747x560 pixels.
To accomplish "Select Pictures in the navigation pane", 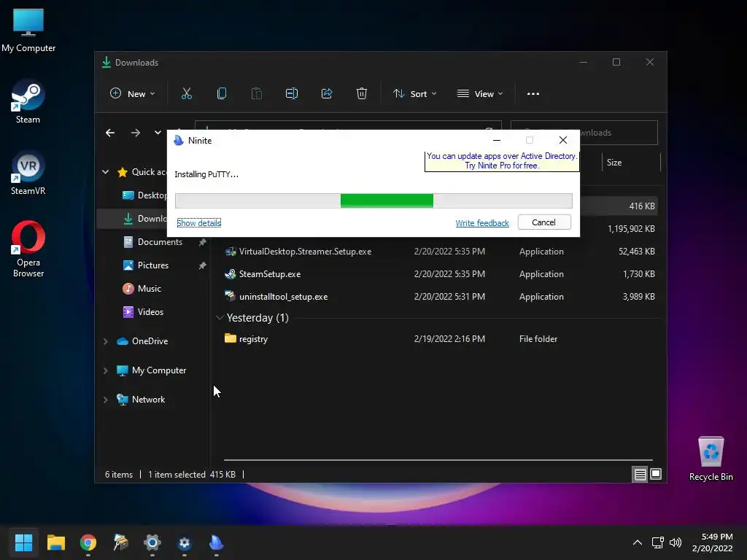I will click(x=153, y=265).
